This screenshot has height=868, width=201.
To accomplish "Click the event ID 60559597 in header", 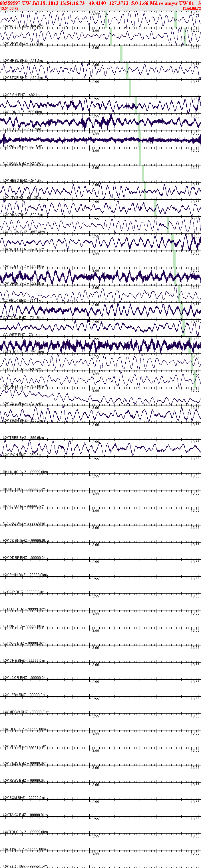I will click(x=11, y=3).
